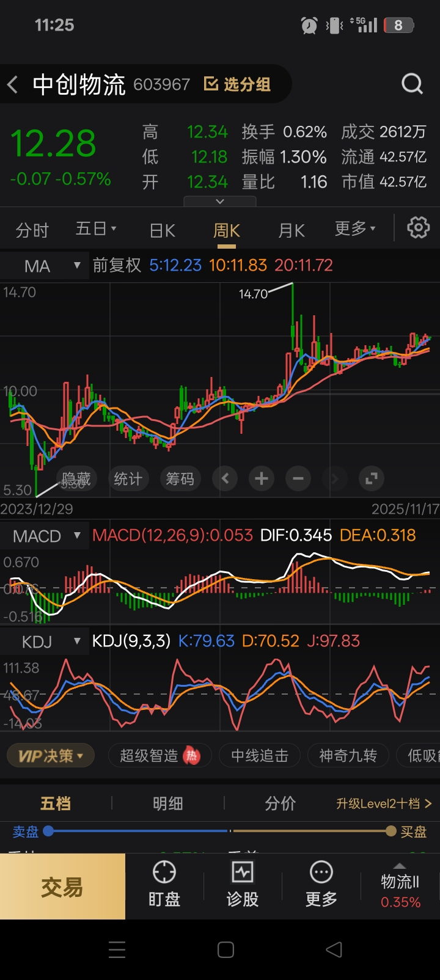Screen dimensions: 440x980
Task: Tap the alarm icon in status bar
Action: click(x=309, y=25)
